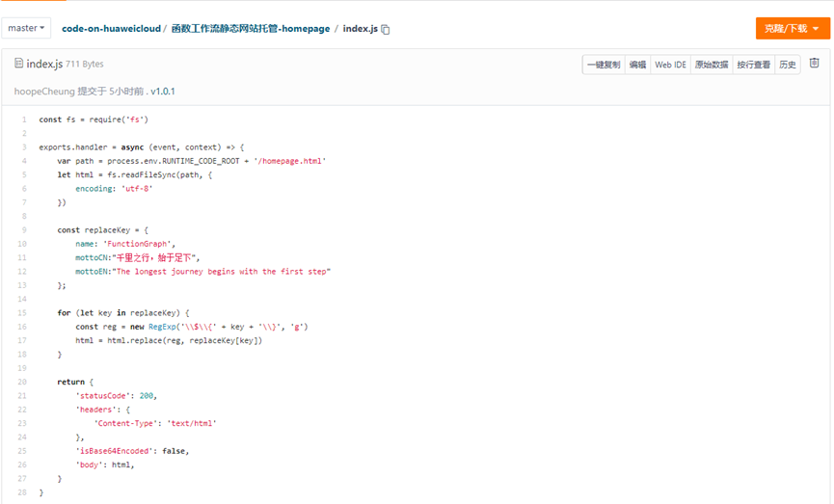Click the encoding: 'utf-8' line
The width and height of the screenshot is (834, 504).
[114, 189]
